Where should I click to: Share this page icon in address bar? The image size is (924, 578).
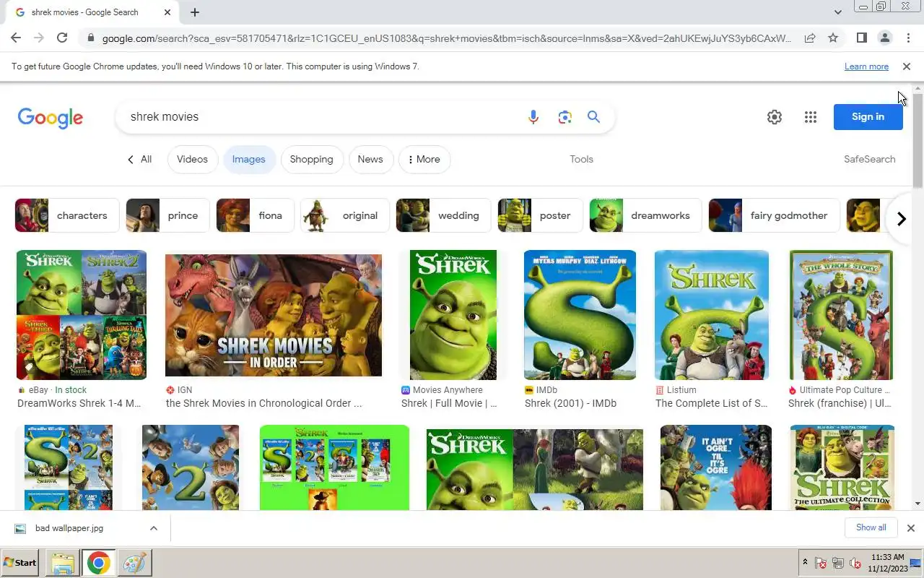(810, 38)
